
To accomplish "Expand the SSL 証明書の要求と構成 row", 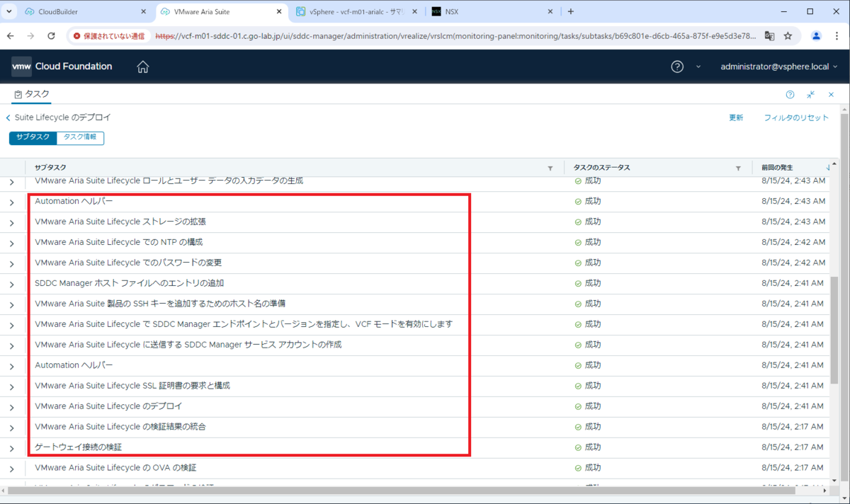I will (11, 386).
